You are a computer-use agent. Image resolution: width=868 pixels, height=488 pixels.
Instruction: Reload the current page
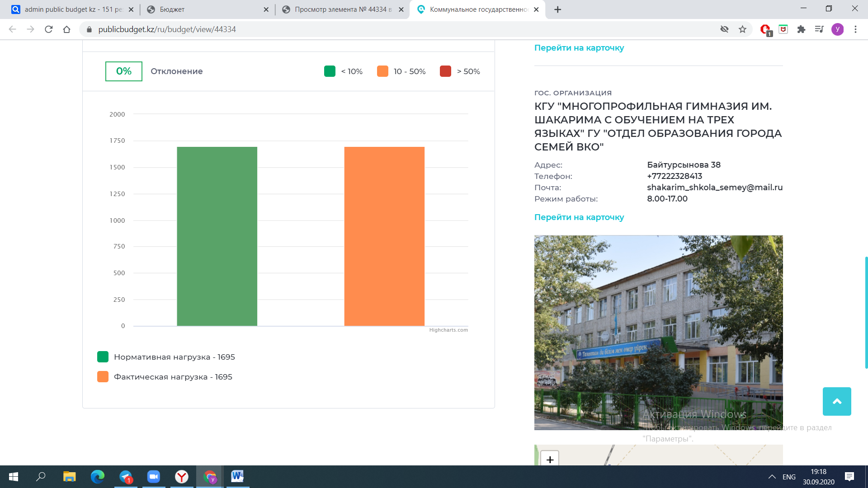point(49,29)
